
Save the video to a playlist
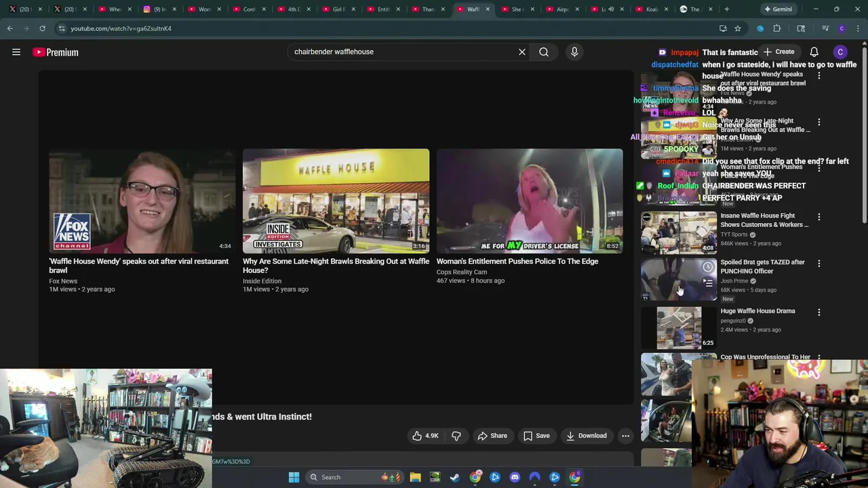click(x=536, y=436)
